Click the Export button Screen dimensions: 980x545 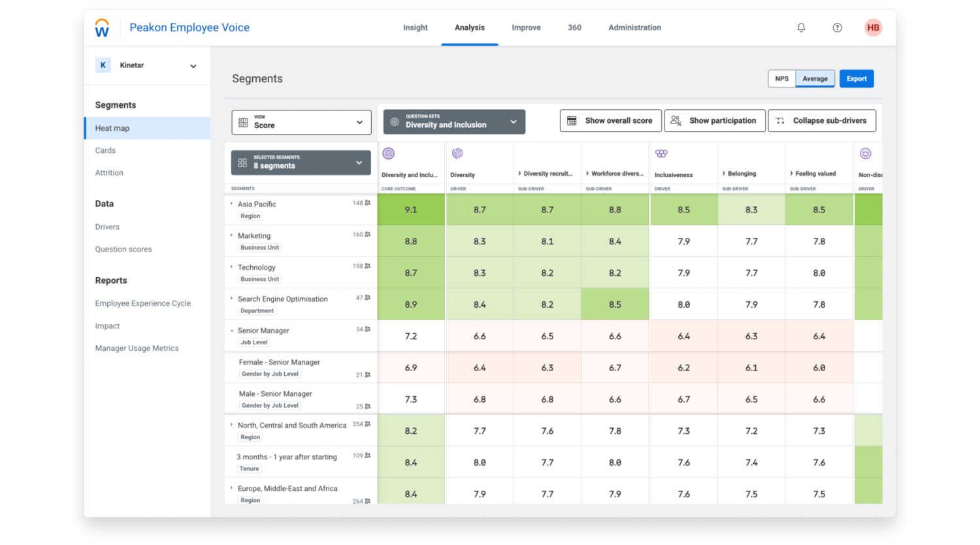(x=857, y=78)
